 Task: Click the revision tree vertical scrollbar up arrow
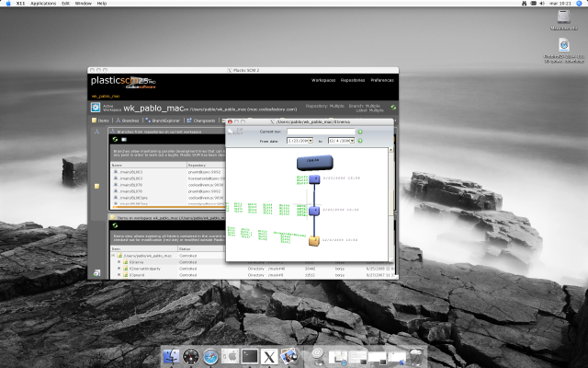[390, 150]
